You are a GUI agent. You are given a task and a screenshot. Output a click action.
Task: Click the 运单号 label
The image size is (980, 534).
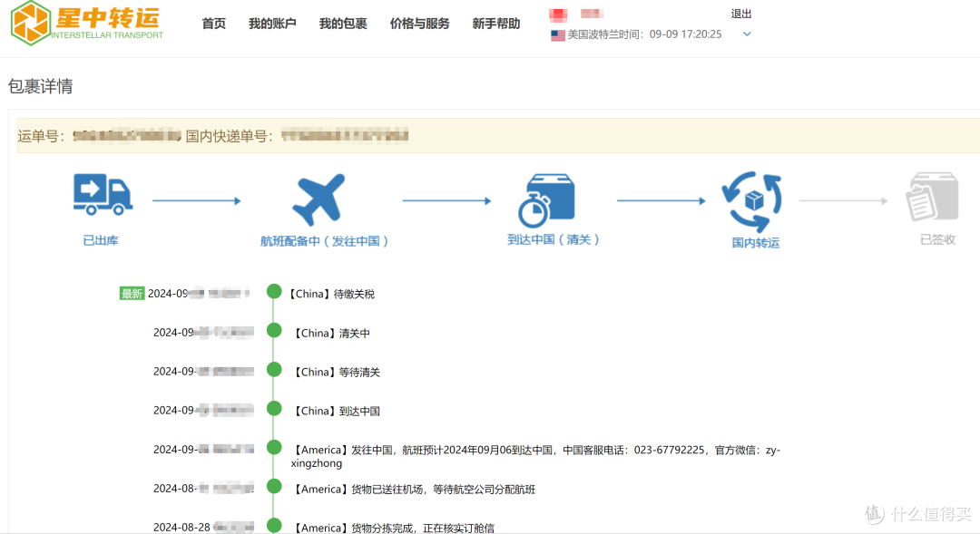click(41, 136)
